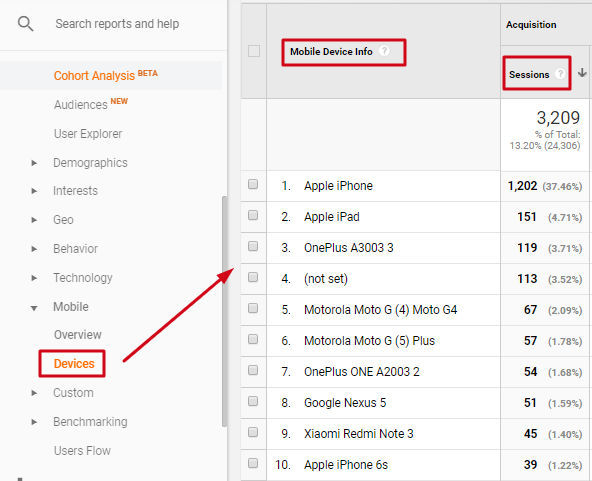Viewport: 592px width, 481px height.
Task: Select Devices under Mobile
Action: click(x=74, y=364)
